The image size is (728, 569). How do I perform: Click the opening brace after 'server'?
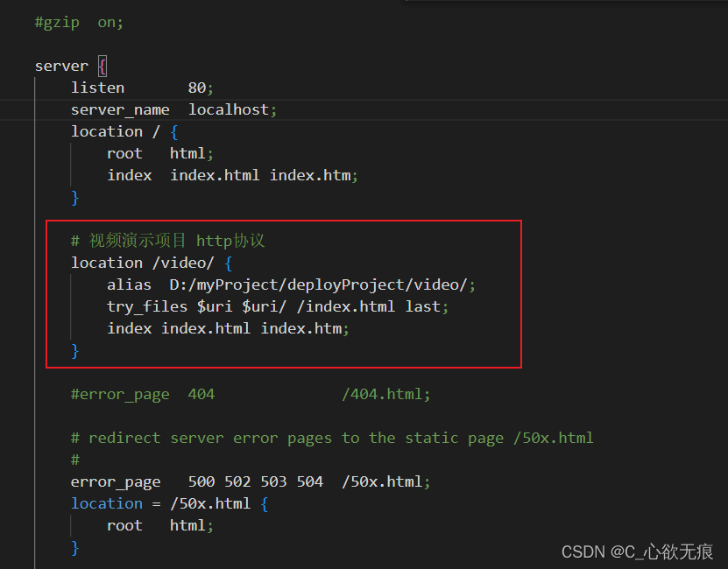pyautogui.click(x=102, y=67)
